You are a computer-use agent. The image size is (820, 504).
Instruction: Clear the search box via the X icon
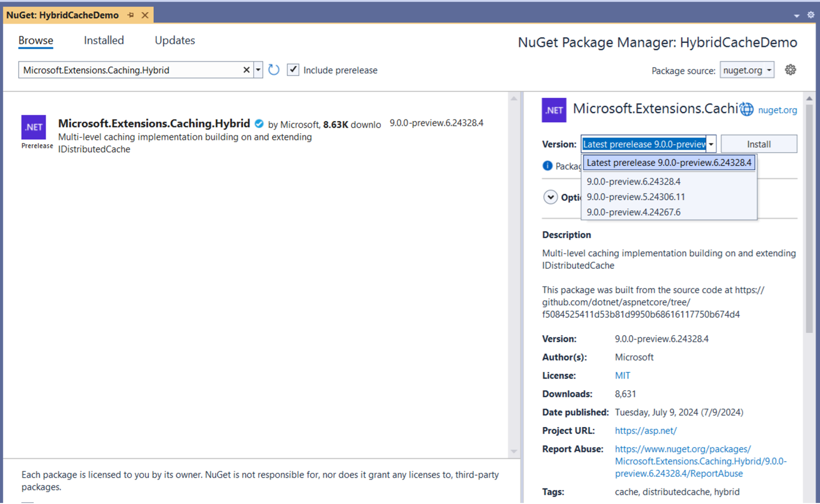pos(246,69)
